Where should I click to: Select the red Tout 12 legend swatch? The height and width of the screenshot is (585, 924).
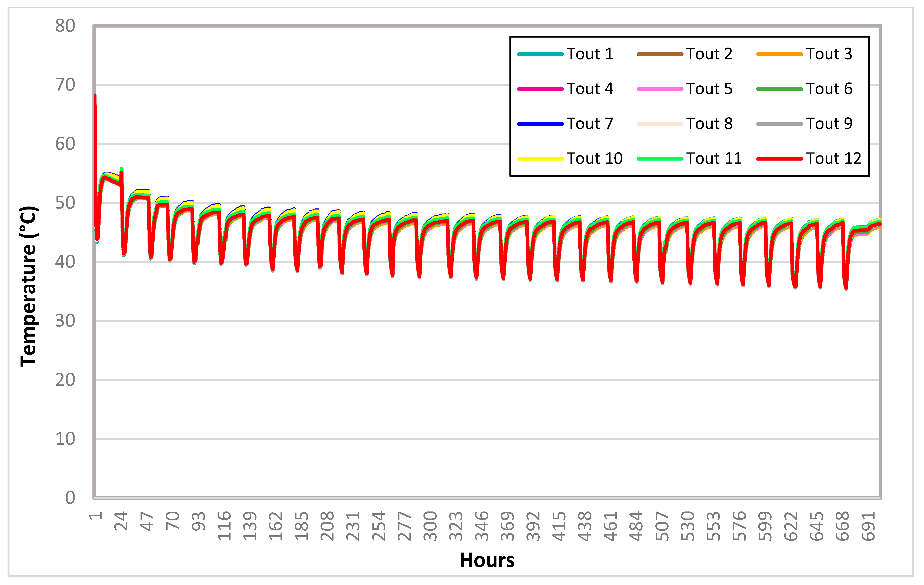779,158
